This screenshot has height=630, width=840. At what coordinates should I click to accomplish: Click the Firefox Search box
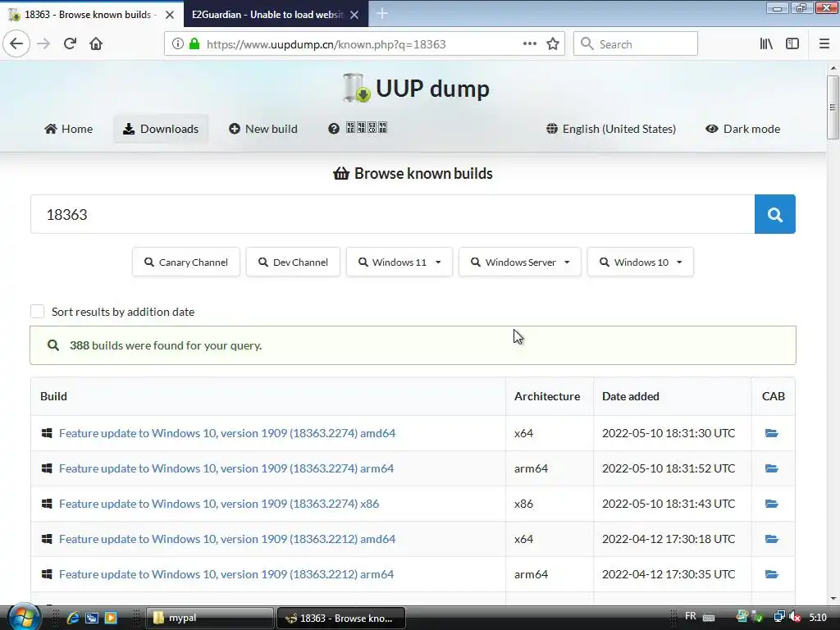[x=636, y=44]
